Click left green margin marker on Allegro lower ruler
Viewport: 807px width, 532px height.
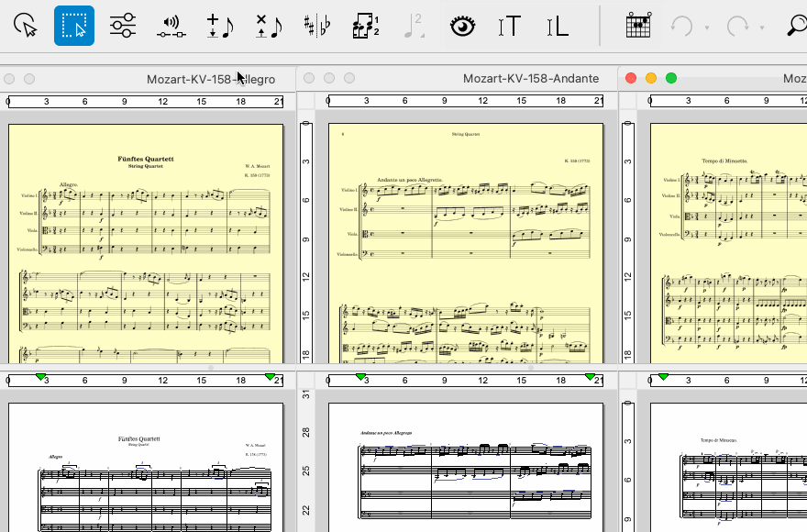[x=40, y=377]
